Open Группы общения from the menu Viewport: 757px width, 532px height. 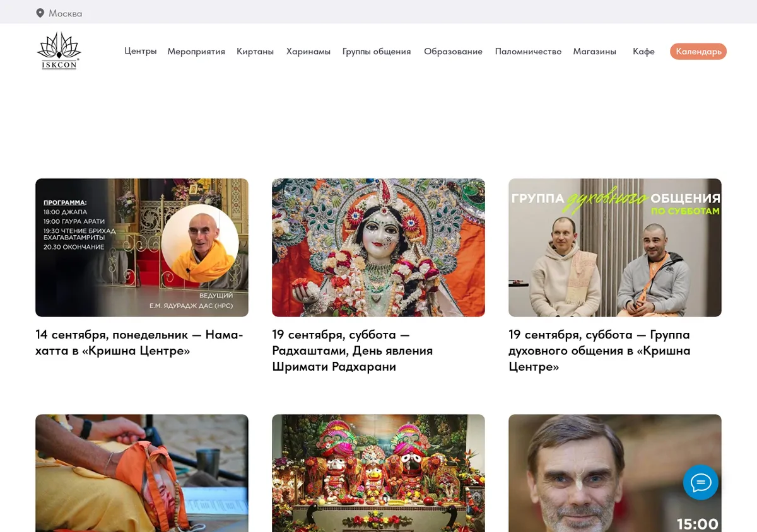click(377, 52)
